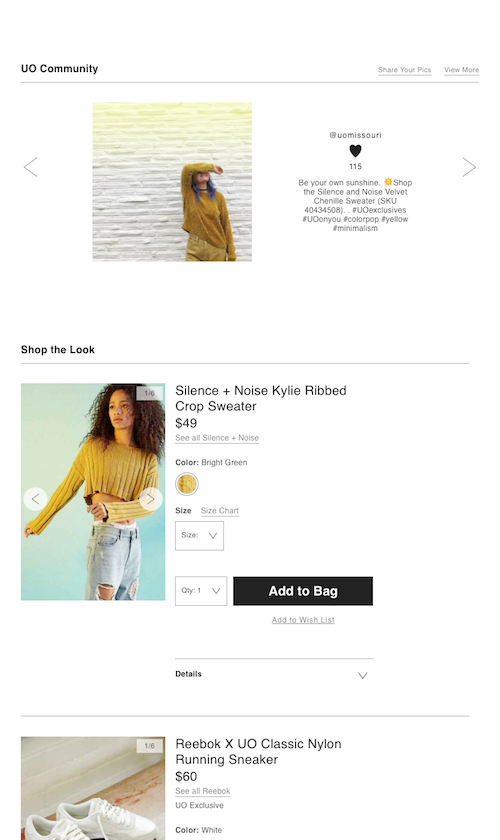Open Kylie Ribbed Crop Sweater title
The height and width of the screenshot is (840, 500).
pos(260,398)
